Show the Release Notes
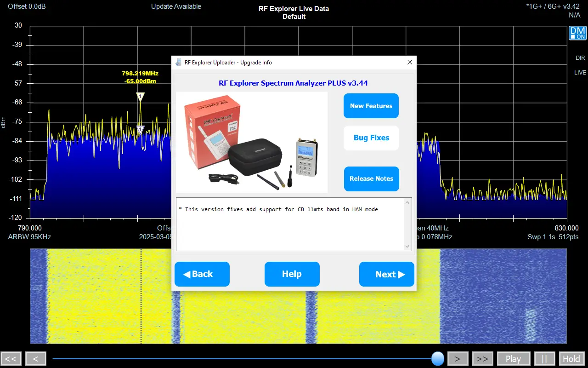 tap(371, 179)
